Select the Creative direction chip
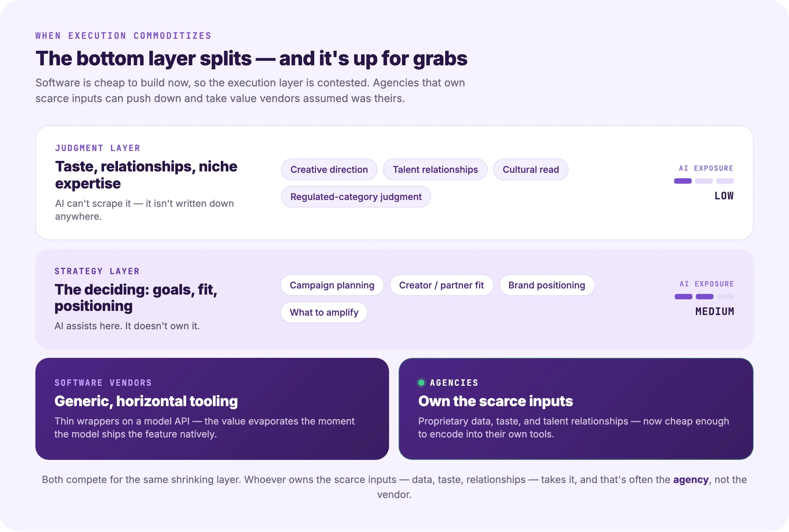Image resolution: width=789 pixels, height=532 pixels. point(329,169)
